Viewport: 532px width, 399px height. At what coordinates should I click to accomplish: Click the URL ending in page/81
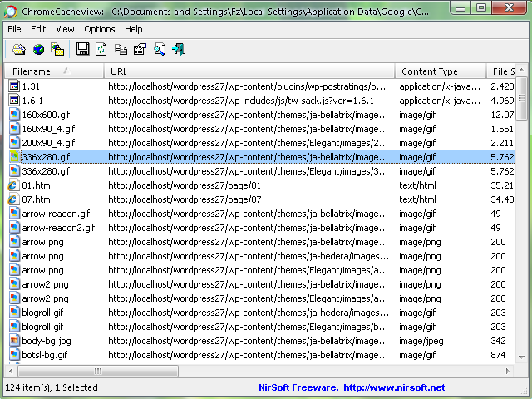tap(185, 185)
